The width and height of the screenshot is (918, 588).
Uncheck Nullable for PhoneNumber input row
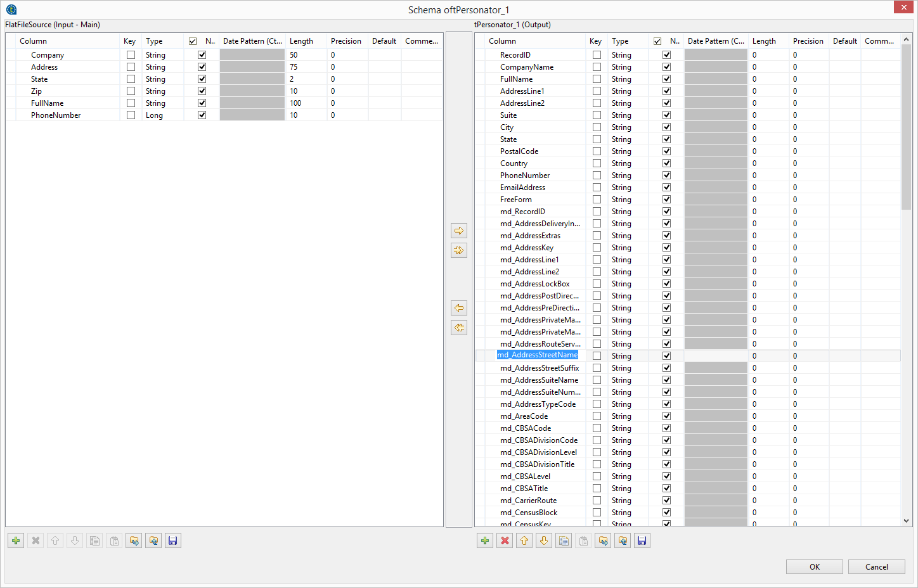(202, 115)
